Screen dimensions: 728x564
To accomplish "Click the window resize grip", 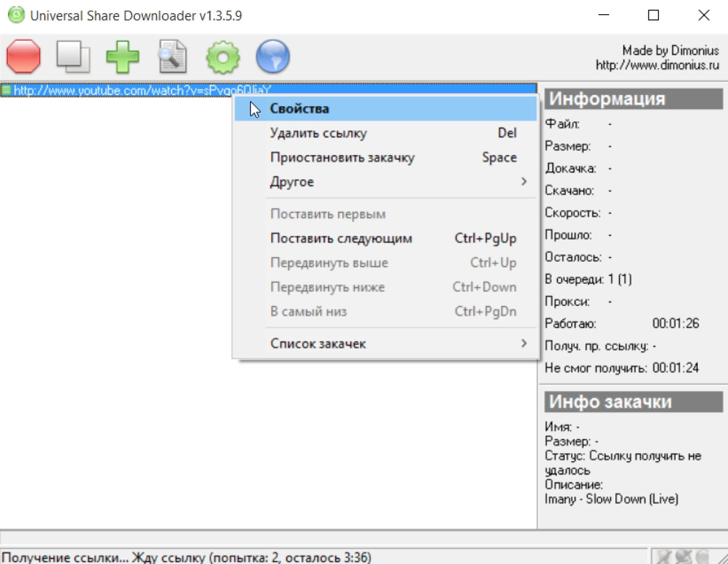I will (x=722, y=558).
